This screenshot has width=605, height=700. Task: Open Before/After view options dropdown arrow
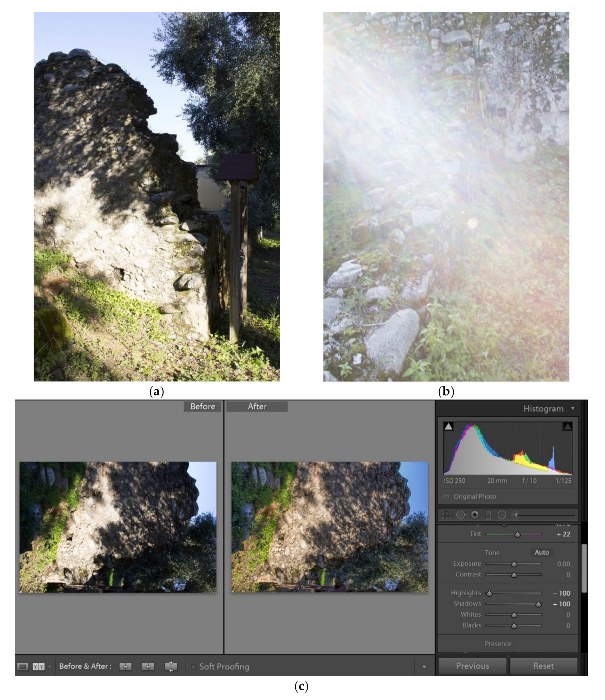point(50,667)
